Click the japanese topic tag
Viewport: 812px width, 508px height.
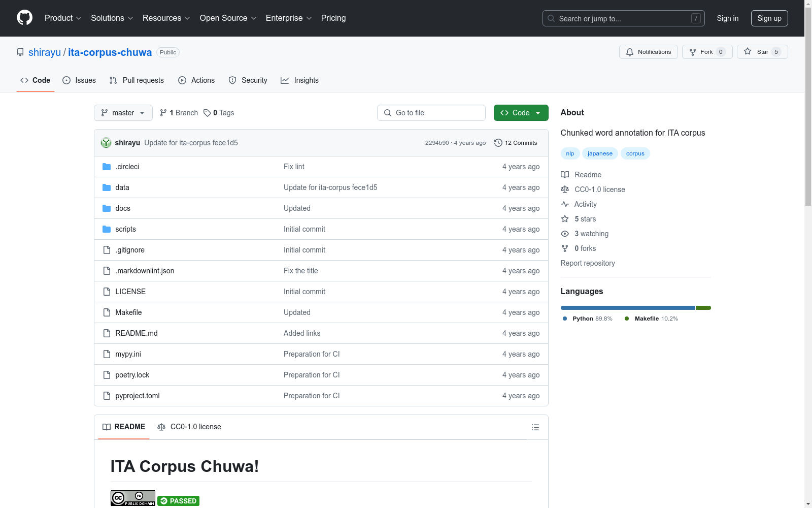point(600,153)
